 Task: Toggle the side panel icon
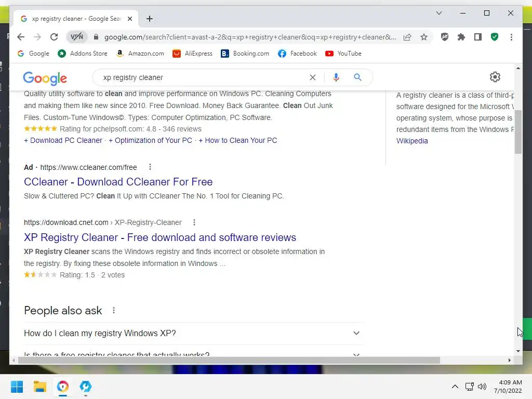(x=478, y=37)
